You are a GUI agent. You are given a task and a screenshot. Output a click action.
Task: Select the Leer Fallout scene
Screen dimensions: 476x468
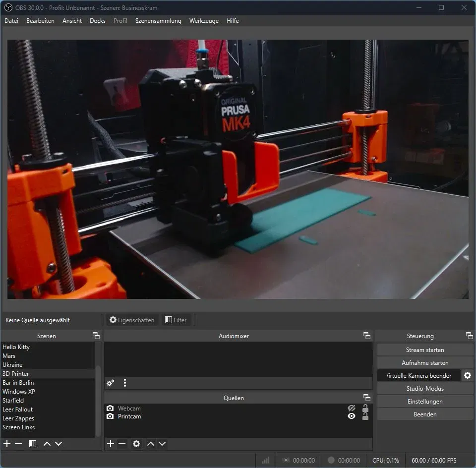pos(48,409)
